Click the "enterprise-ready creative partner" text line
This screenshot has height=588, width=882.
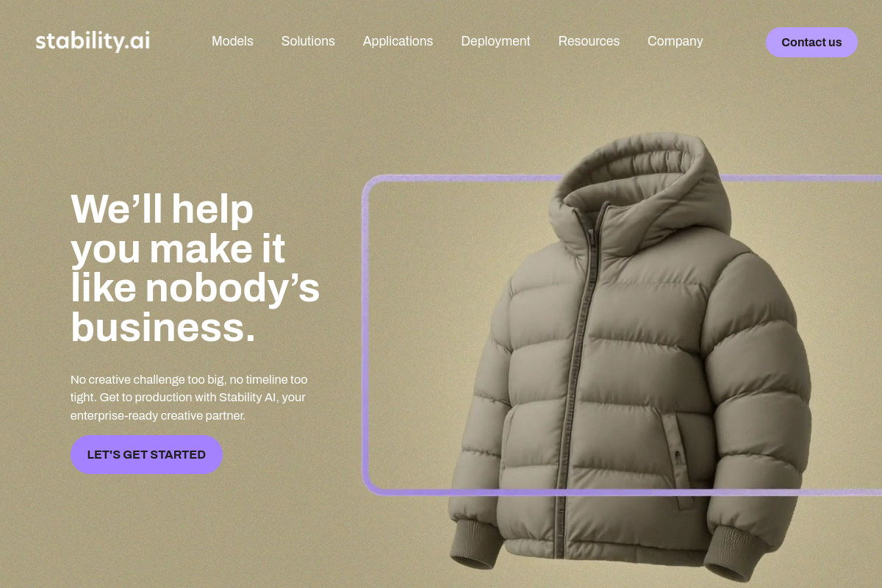click(158, 416)
